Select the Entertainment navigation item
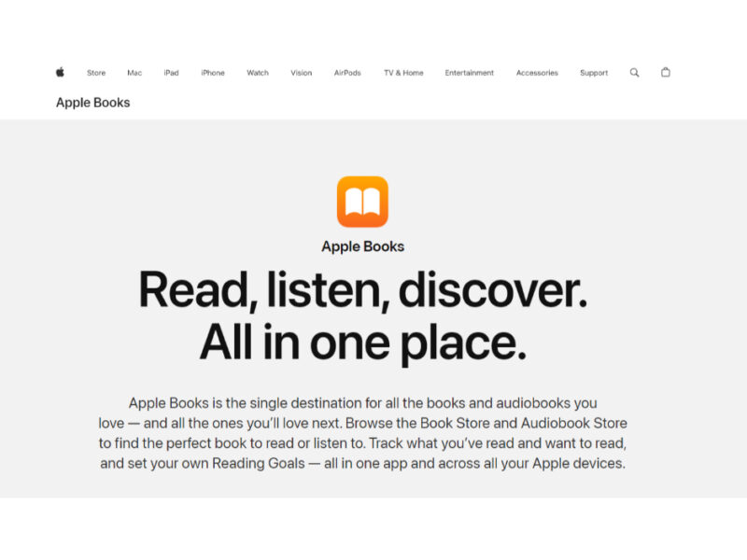The width and height of the screenshot is (747, 560). click(x=470, y=73)
